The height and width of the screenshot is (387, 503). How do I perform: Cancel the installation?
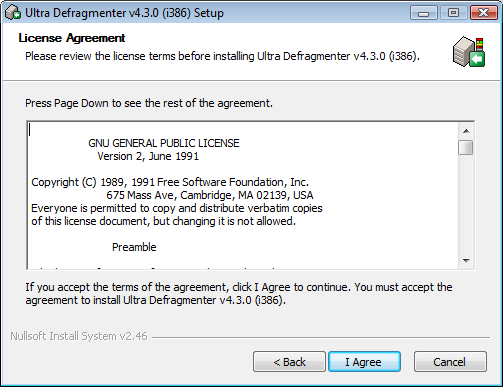pos(450,362)
